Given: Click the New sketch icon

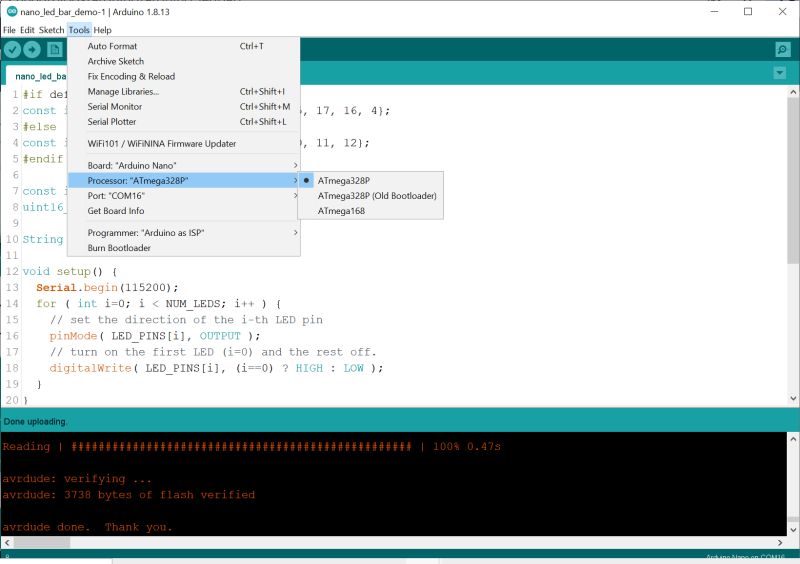Looking at the screenshot, I should click(54, 50).
